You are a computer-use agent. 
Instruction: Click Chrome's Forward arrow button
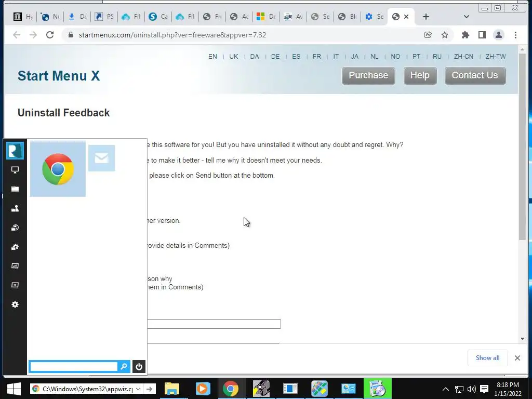[x=33, y=35]
